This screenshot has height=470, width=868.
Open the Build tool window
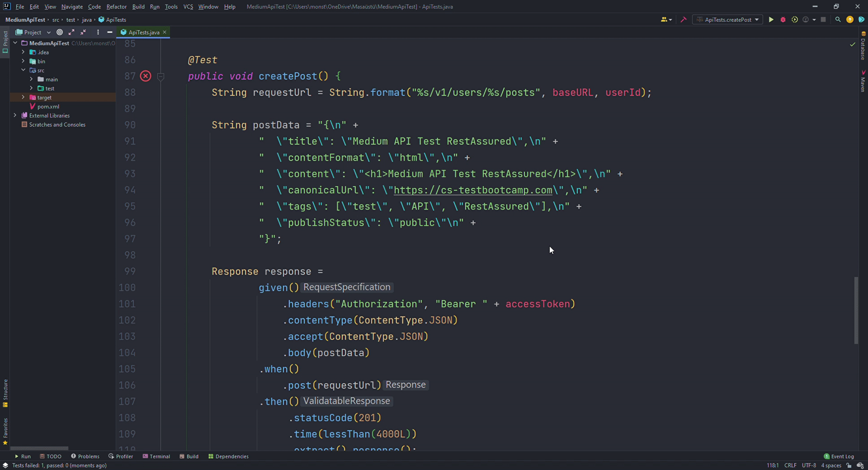pyautogui.click(x=189, y=456)
